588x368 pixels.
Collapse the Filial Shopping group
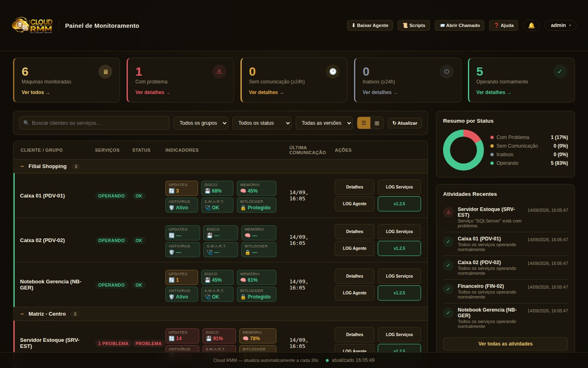point(22,166)
